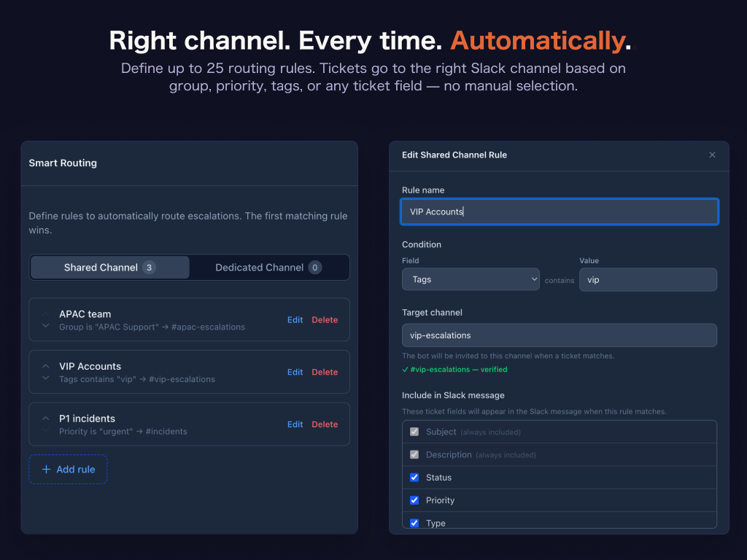Click the plus icon in Add rule
Image resolution: width=747 pixels, height=560 pixels.
(46, 470)
